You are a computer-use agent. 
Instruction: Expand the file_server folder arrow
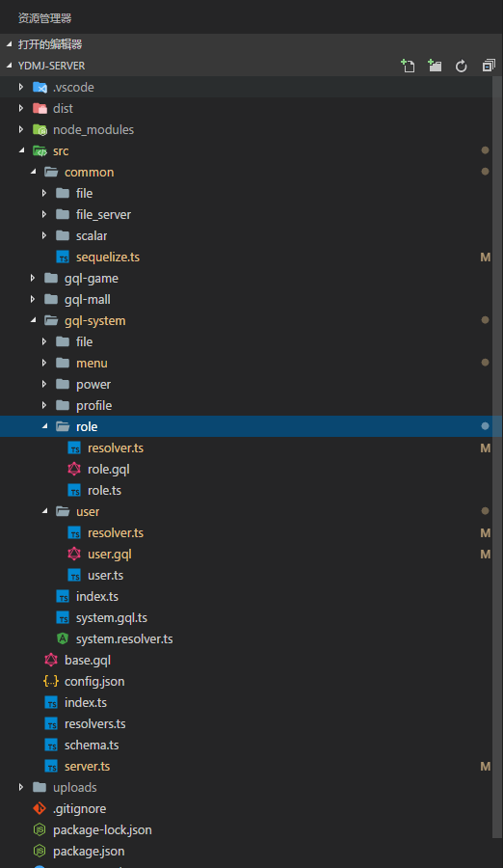pyautogui.click(x=44, y=214)
